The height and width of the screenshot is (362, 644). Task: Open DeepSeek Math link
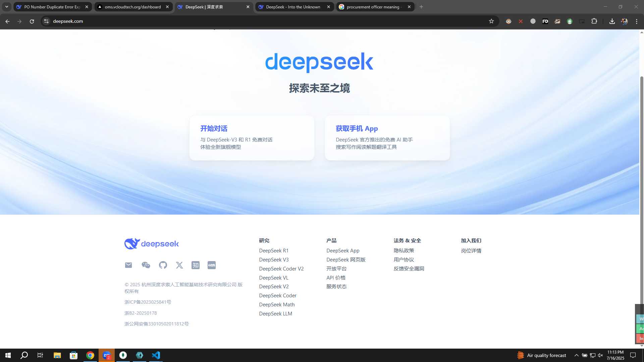(x=277, y=305)
